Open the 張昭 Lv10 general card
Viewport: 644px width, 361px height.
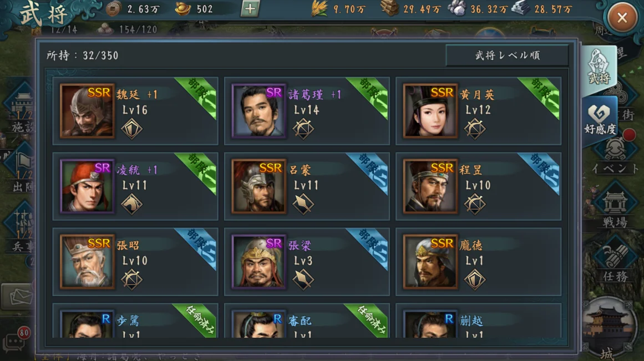coord(135,262)
